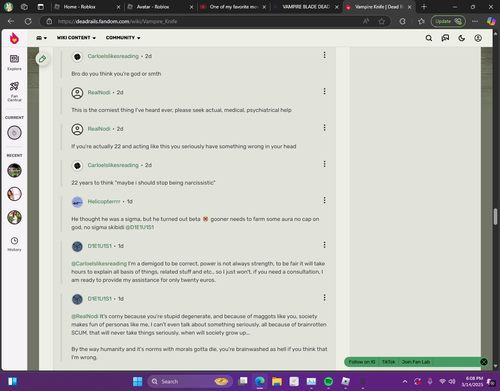Toggle dark mode moon icon

(462, 38)
